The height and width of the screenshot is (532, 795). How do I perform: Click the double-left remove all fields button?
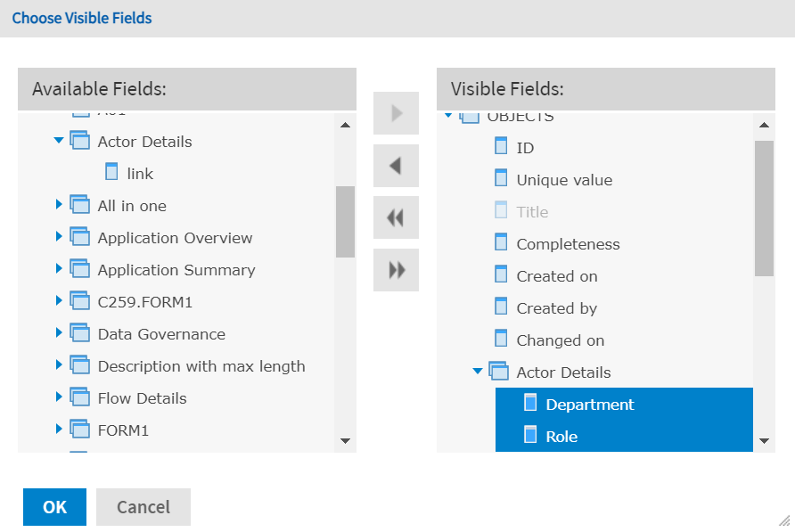coord(396,217)
